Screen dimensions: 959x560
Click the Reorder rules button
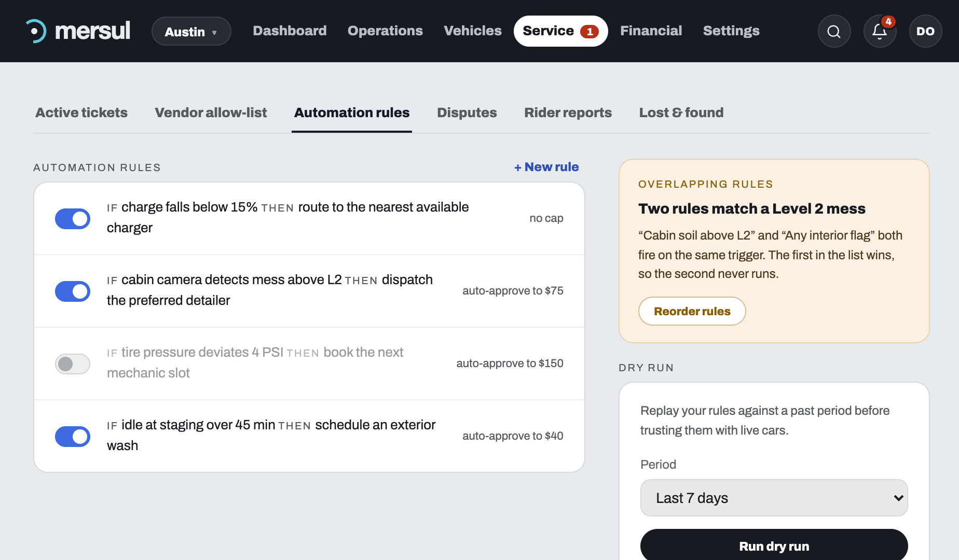click(692, 311)
